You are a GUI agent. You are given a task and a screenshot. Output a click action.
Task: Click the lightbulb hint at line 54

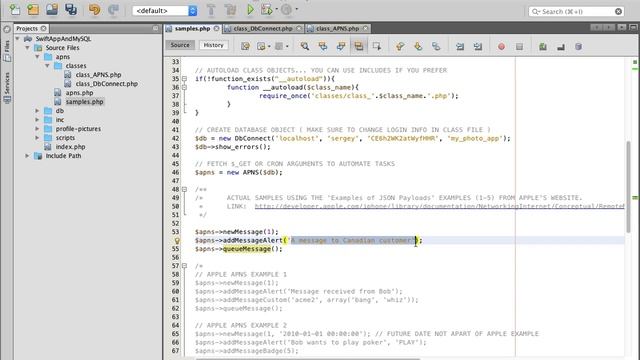pyautogui.click(x=177, y=241)
